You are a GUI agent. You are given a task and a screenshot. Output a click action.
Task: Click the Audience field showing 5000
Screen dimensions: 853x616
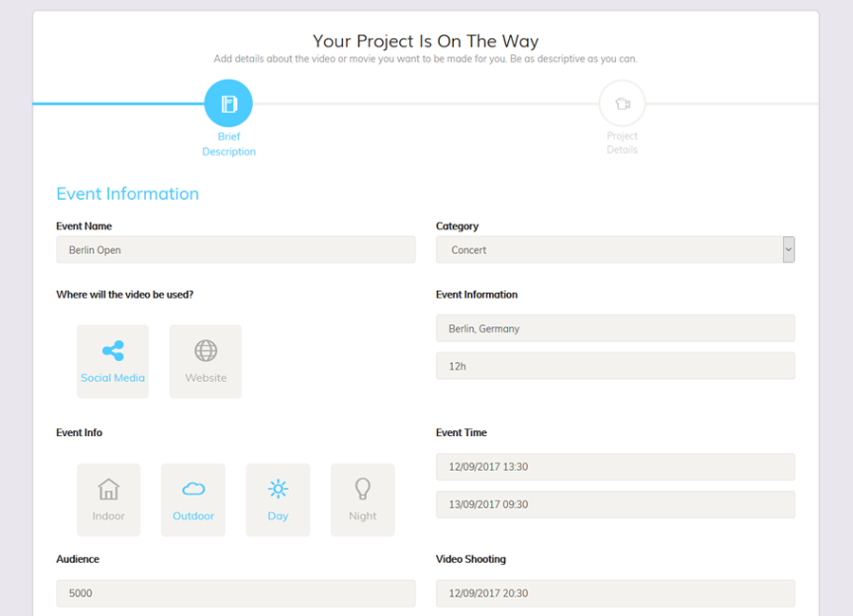pyautogui.click(x=235, y=593)
